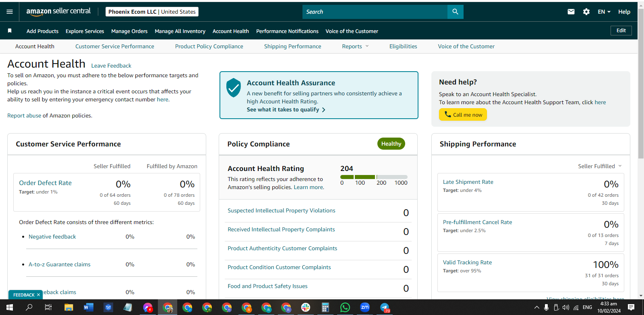This screenshot has height=315, width=644.
Task: Open the Windows Start menu
Action: pyautogui.click(x=10, y=307)
